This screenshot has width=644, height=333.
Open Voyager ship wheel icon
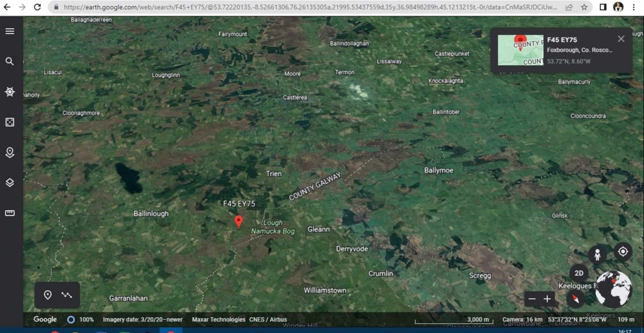tap(10, 92)
